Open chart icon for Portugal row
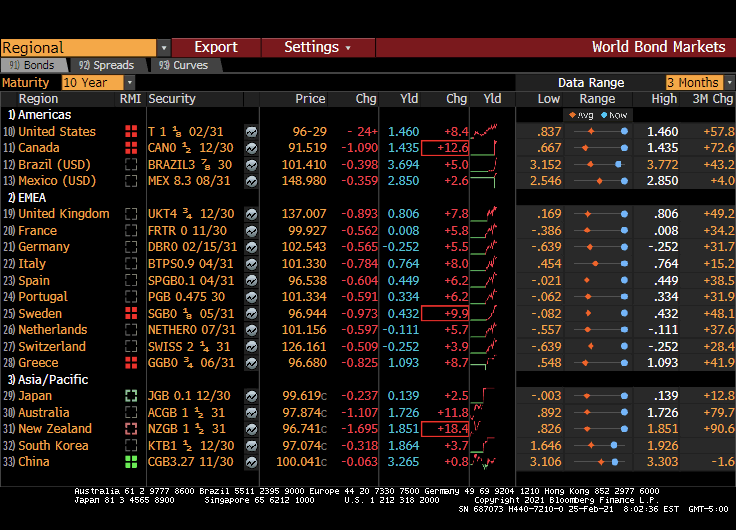This screenshot has width=736, height=530. click(x=252, y=297)
